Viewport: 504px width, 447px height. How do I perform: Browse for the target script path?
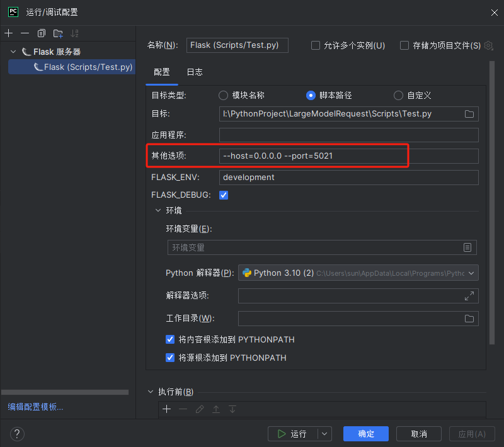click(469, 114)
